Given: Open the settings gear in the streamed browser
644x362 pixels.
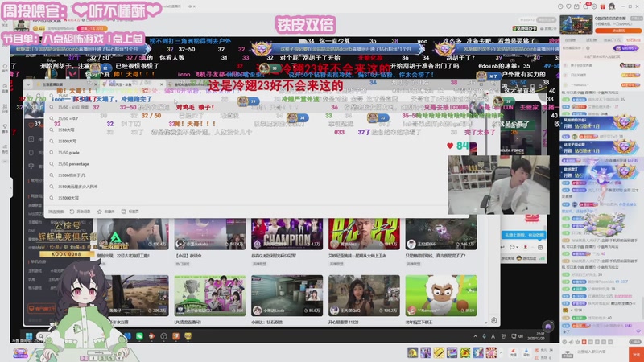Looking at the screenshot, I should (494, 320).
